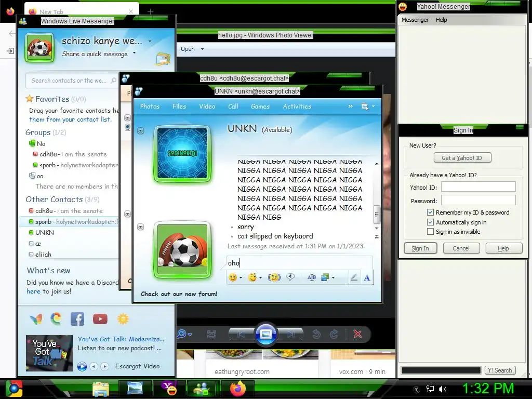The image size is (532, 399).
Task: Open the MSN butterfly icon in Messenger
Action: 36,319
